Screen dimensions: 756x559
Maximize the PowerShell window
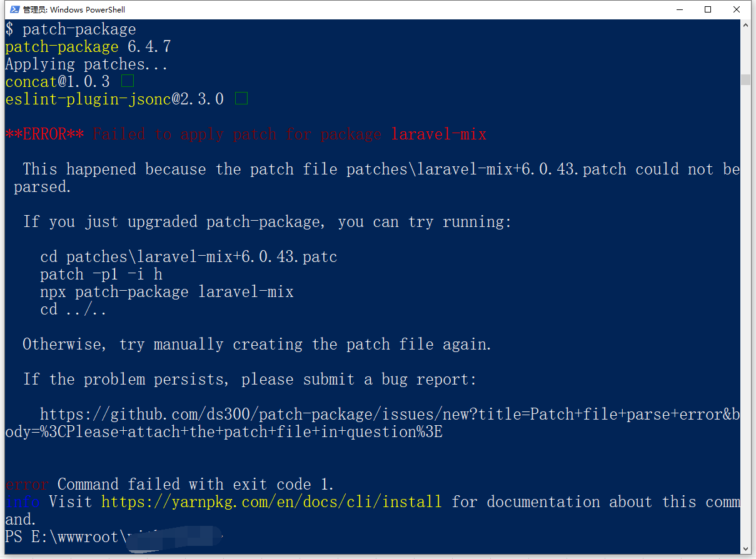coord(708,9)
